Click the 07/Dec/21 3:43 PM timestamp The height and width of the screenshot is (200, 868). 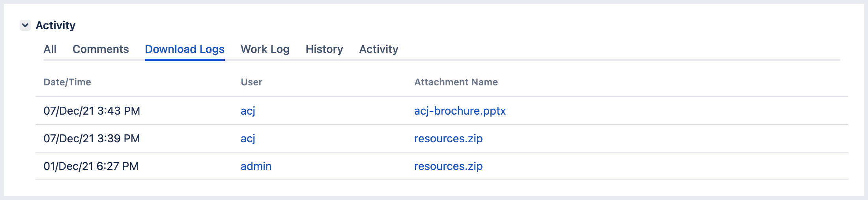92,111
